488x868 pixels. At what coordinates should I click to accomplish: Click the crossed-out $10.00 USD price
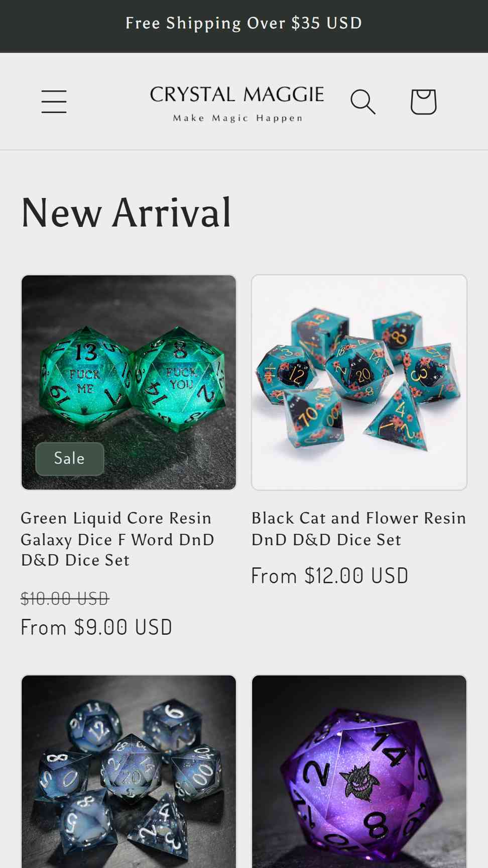[65, 598]
